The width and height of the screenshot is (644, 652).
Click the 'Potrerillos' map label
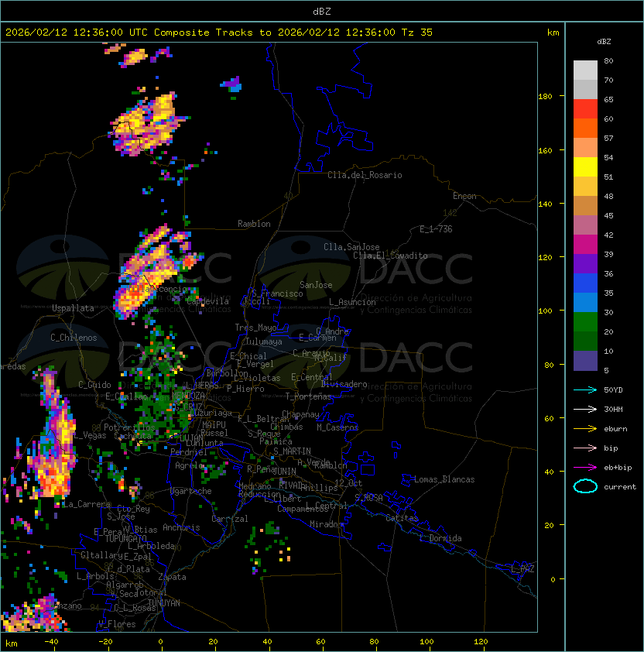(129, 427)
